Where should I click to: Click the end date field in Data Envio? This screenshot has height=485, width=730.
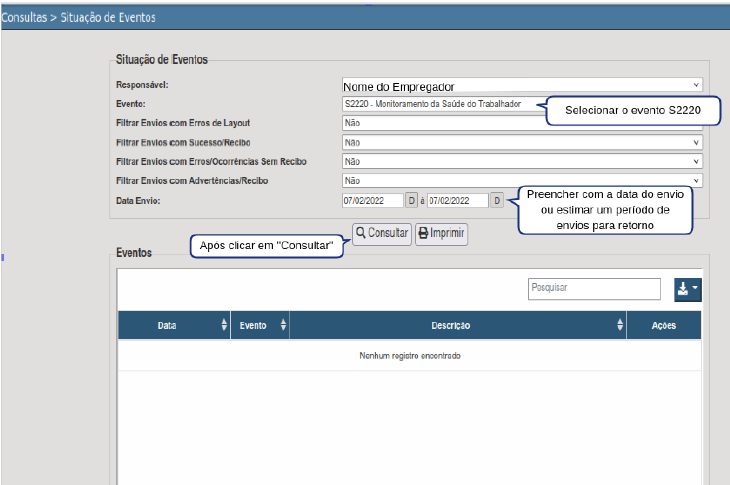(x=458, y=201)
